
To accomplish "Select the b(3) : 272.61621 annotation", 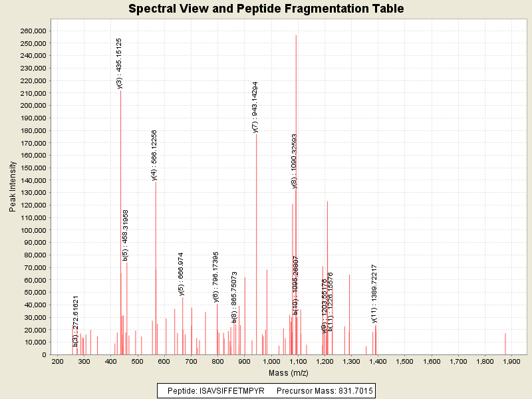I will tap(76, 321).
